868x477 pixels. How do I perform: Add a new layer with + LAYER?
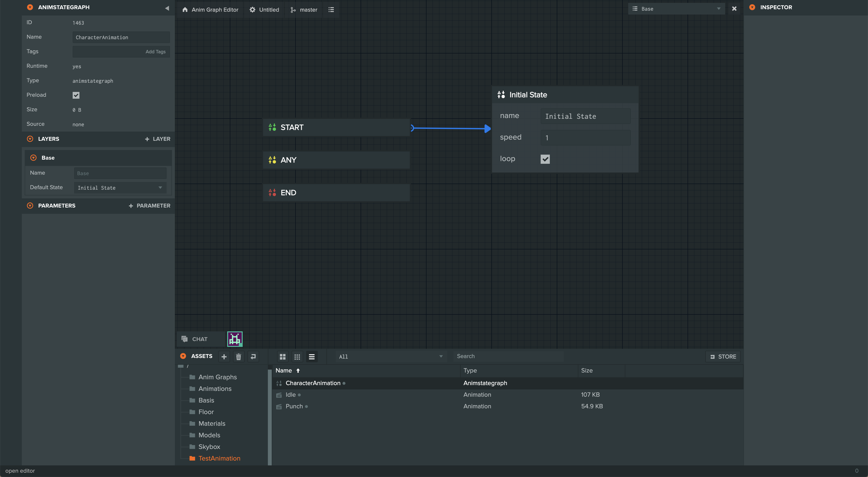click(158, 139)
